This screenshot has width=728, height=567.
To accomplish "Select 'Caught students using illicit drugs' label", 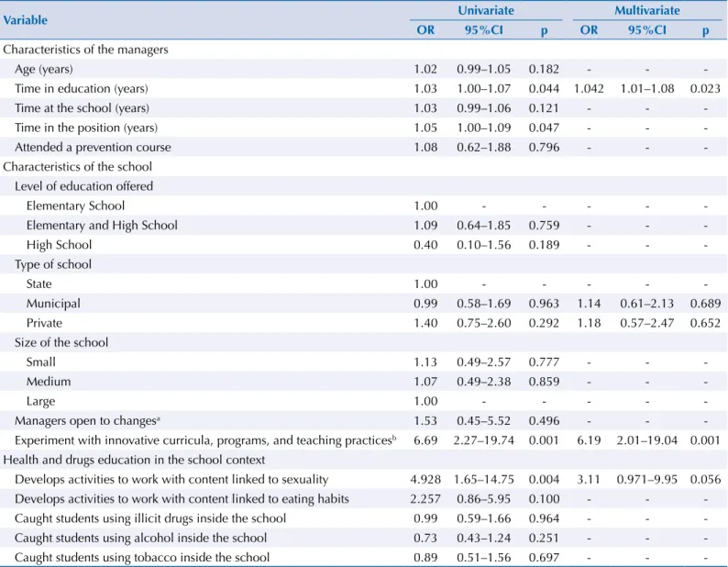I will (150, 518).
